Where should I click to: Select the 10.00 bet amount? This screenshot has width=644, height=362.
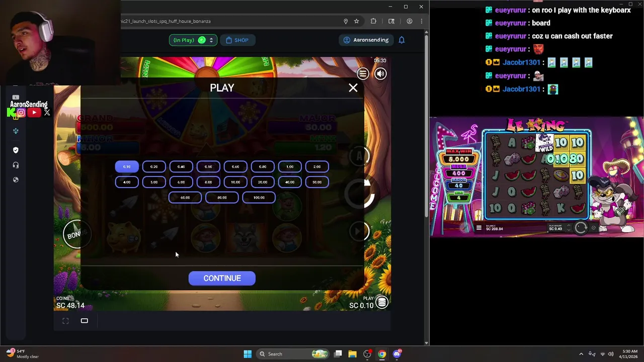click(x=235, y=182)
